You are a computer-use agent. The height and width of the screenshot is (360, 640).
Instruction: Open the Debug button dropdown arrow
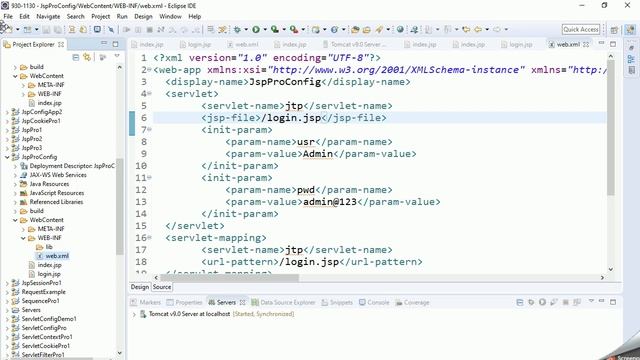point(246,29)
